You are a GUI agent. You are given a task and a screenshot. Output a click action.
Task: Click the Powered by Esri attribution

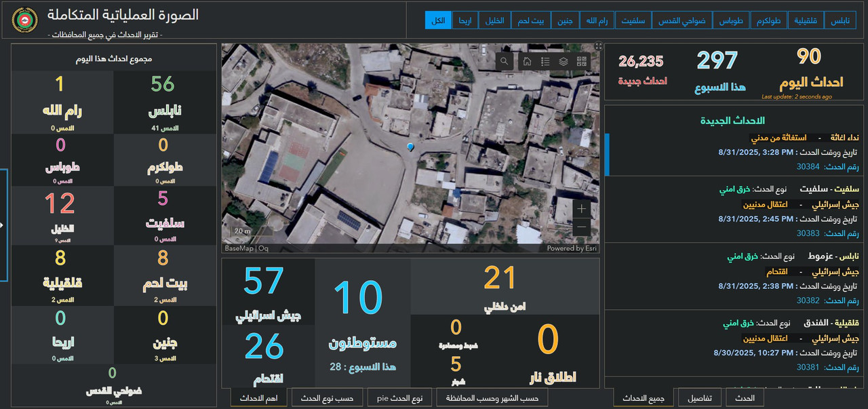pyautogui.click(x=572, y=248)
